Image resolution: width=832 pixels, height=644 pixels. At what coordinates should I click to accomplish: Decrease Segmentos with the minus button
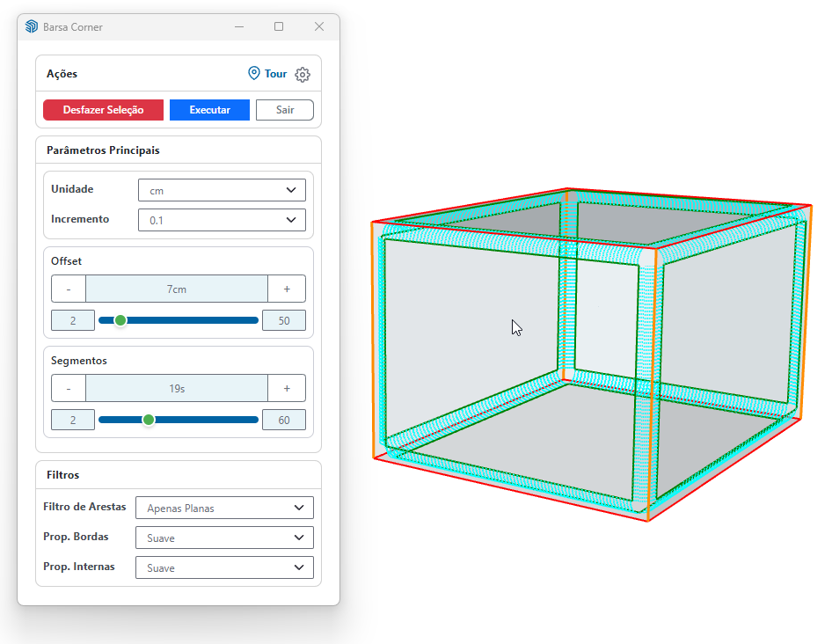tap(69, 388)
